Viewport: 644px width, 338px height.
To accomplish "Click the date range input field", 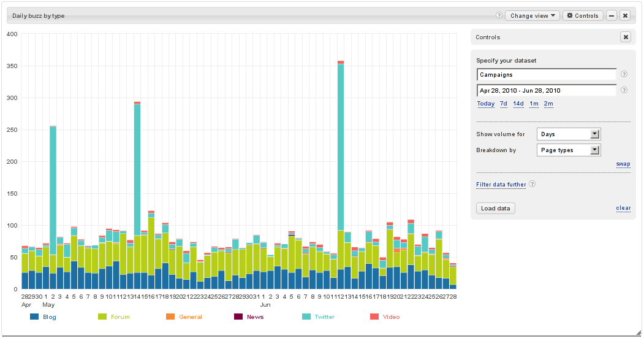I will pos(546,90).
